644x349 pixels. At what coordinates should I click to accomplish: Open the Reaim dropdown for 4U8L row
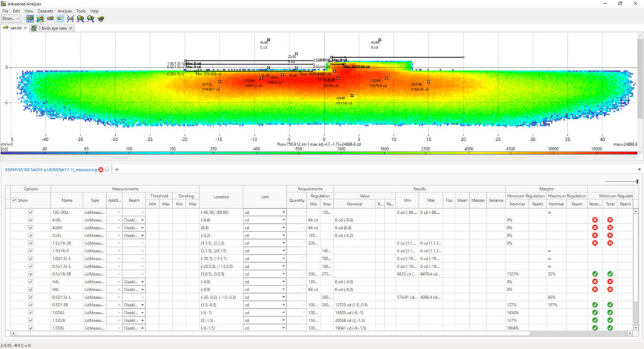pyautogui.click(x=134, y=220)
